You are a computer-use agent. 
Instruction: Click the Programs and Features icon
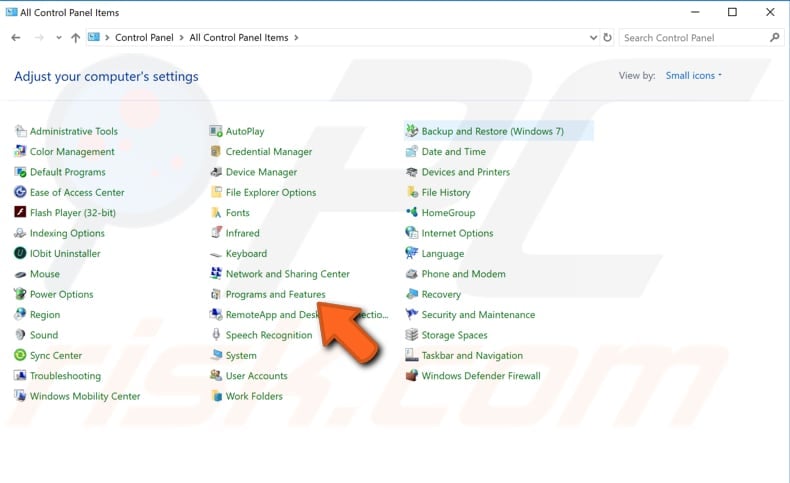[x=216, y=294]
